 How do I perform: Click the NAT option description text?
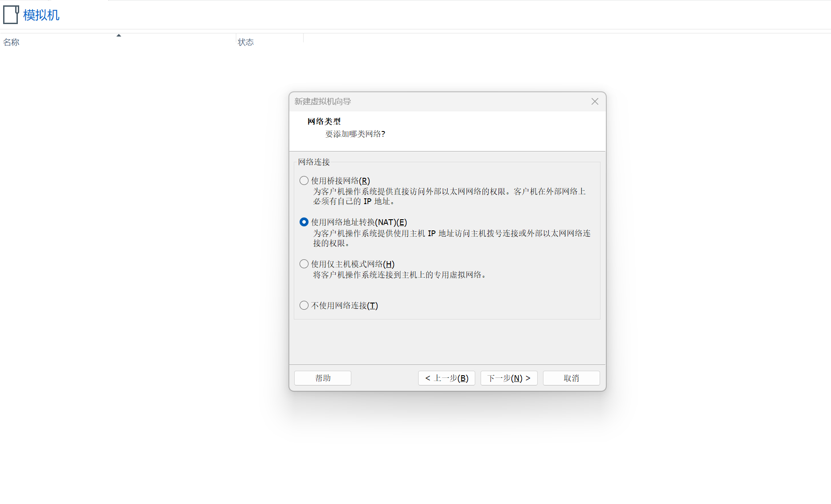(x=452, y=238)
